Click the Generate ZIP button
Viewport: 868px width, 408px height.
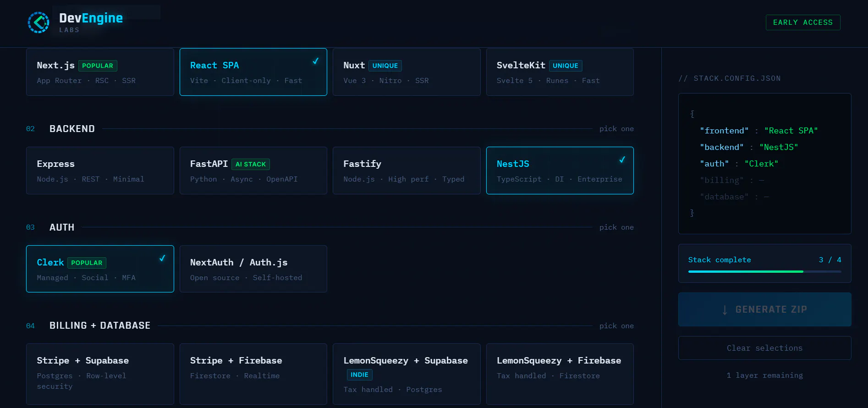[x=765, y=309]
